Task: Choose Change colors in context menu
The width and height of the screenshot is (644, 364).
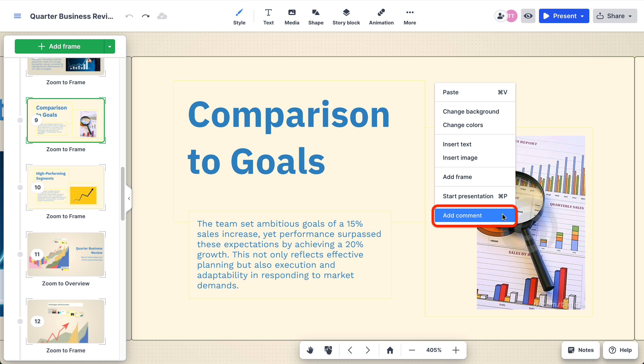Action: click(475, 125)
